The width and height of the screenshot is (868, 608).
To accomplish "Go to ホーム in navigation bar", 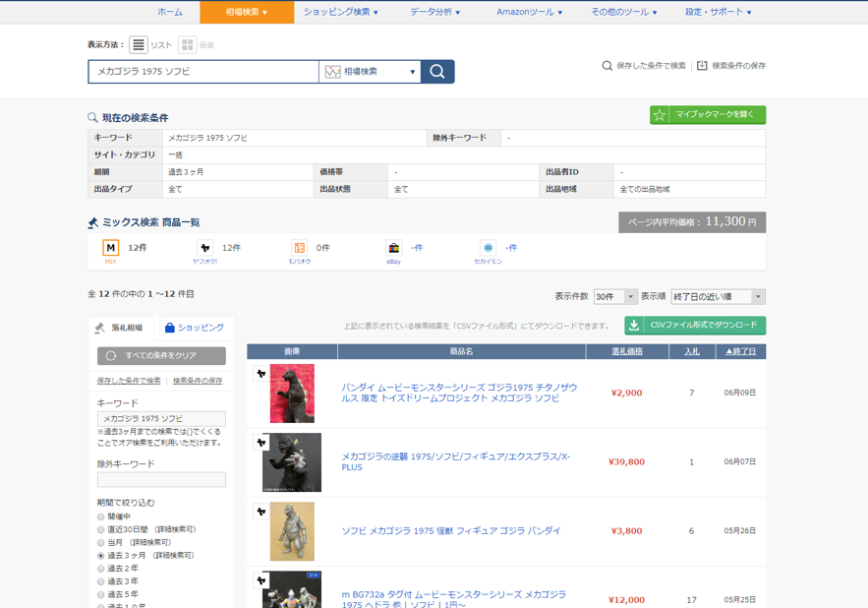I will pos(170,12).
